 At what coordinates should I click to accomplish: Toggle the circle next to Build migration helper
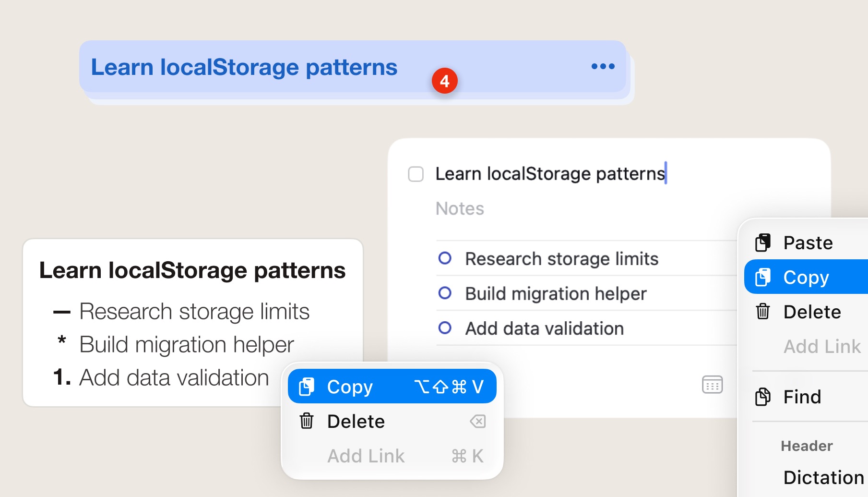445,293
